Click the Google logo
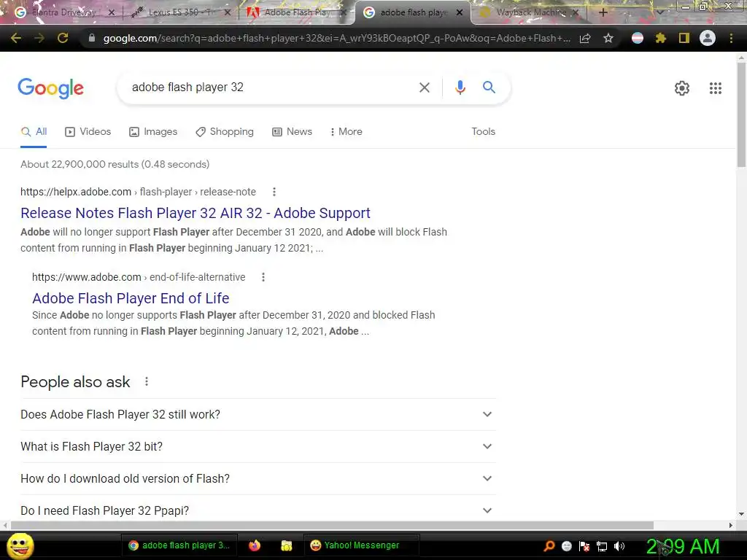This screenshot has width=747, height=560. click(x=51, y=88)
